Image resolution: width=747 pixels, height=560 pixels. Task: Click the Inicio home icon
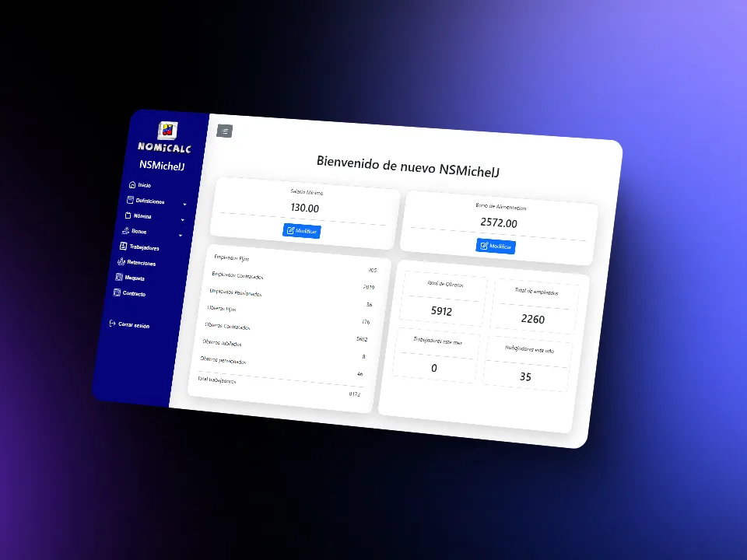point(132,184)
